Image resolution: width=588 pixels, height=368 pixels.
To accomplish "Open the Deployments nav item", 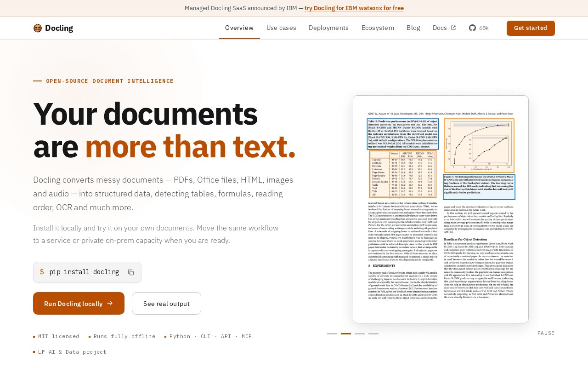I will coord(328,28).
